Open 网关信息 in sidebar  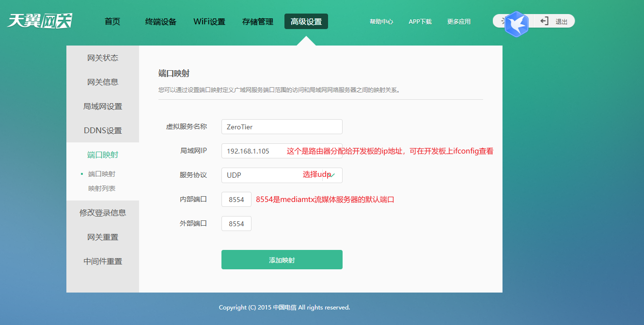(103, 82)
